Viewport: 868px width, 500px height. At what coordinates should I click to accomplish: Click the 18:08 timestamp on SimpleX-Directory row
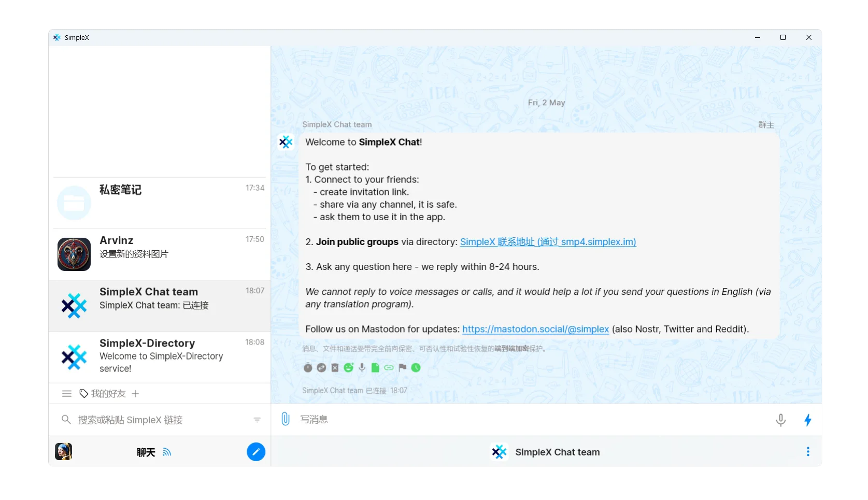click(255, 342)
